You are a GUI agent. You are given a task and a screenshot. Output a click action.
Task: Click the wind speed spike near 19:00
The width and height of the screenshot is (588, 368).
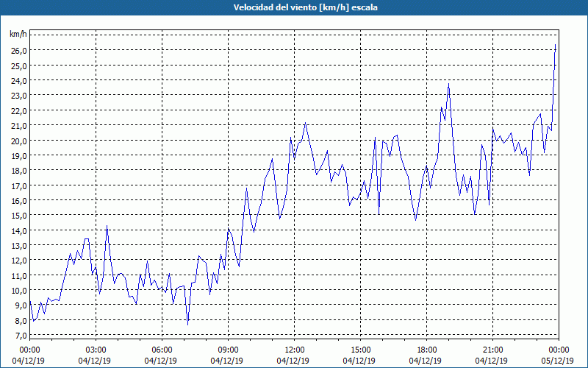click(x=448, y=84)
